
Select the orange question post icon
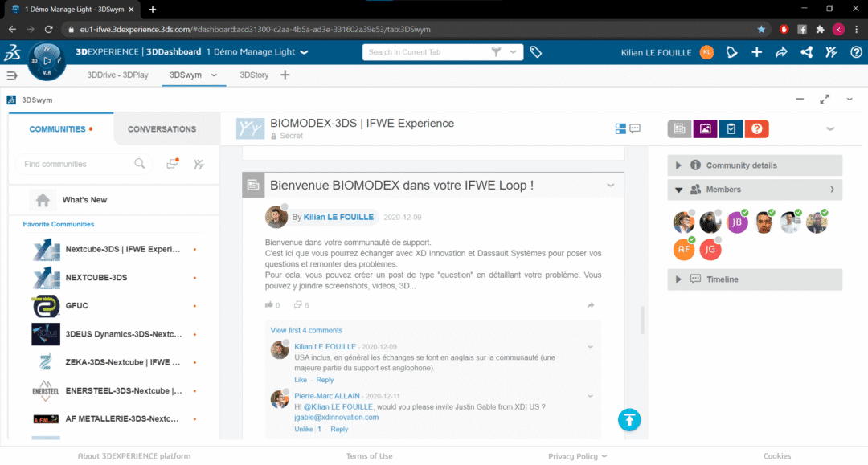pyautogui.click(x=756, y=128)
